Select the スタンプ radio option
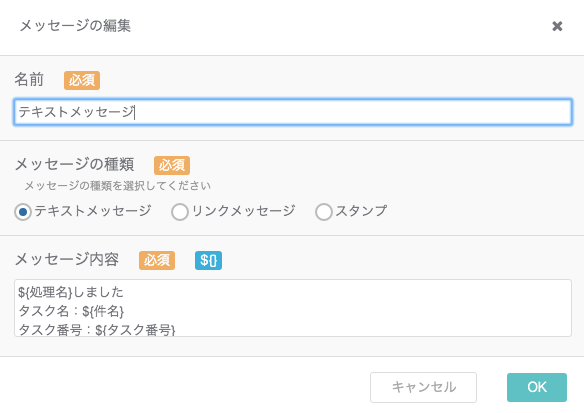584x413 pixels. coord(324,212)
